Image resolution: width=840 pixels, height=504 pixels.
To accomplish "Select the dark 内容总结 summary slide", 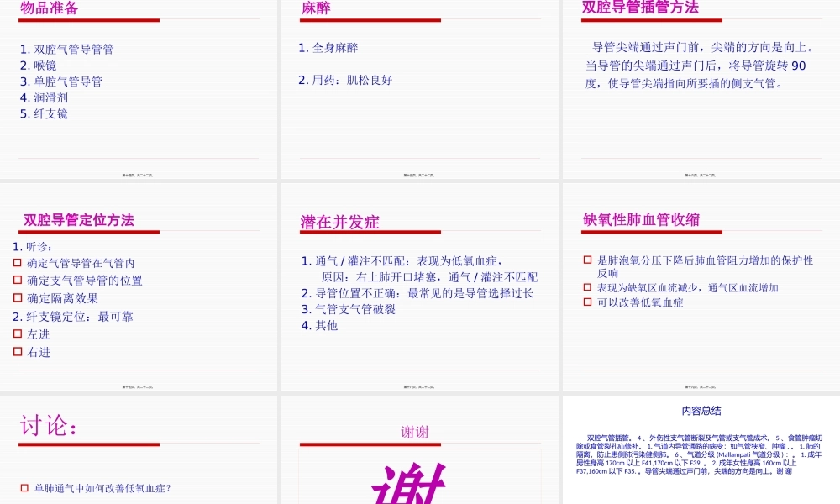I will pyautogui.click(x=701, y=449).
